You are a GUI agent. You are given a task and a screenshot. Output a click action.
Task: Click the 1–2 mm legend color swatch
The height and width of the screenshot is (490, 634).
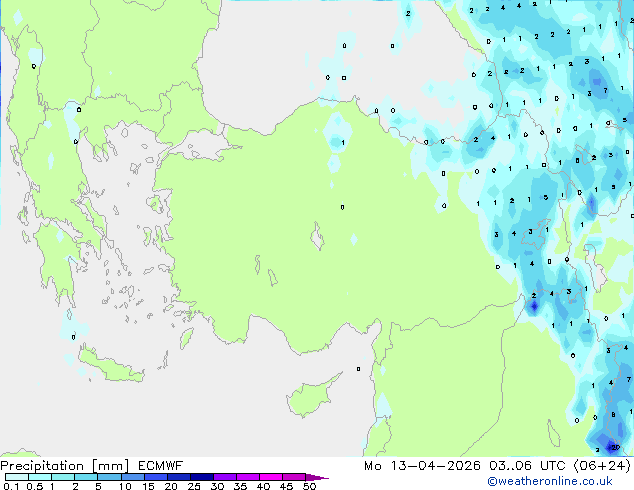63,477
